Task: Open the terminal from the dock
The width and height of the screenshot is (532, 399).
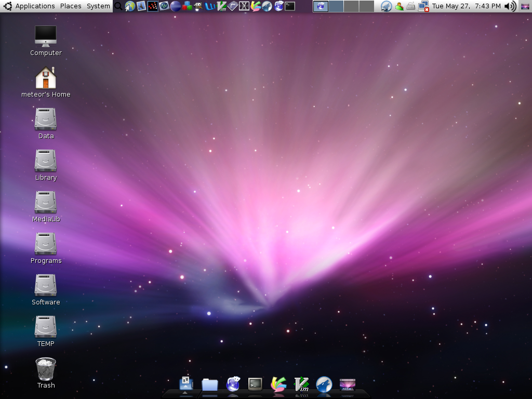Action: (x=255, y=384)
